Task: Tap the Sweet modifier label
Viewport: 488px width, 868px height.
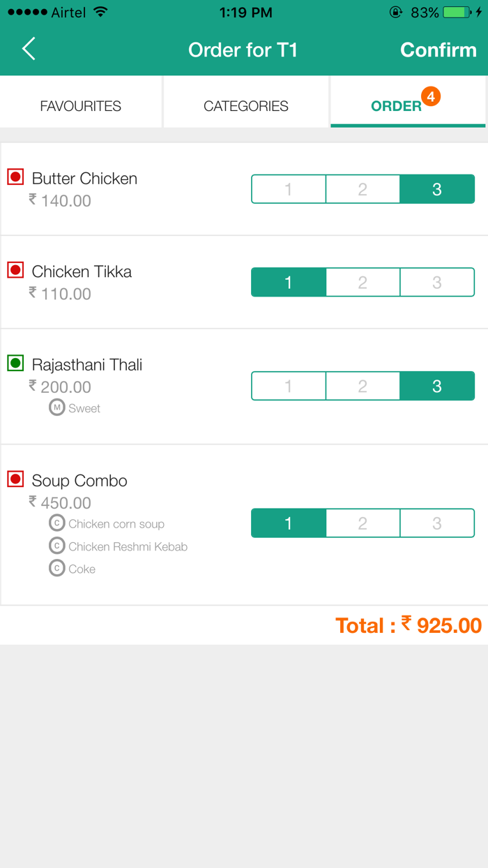Action: point(84,407)
